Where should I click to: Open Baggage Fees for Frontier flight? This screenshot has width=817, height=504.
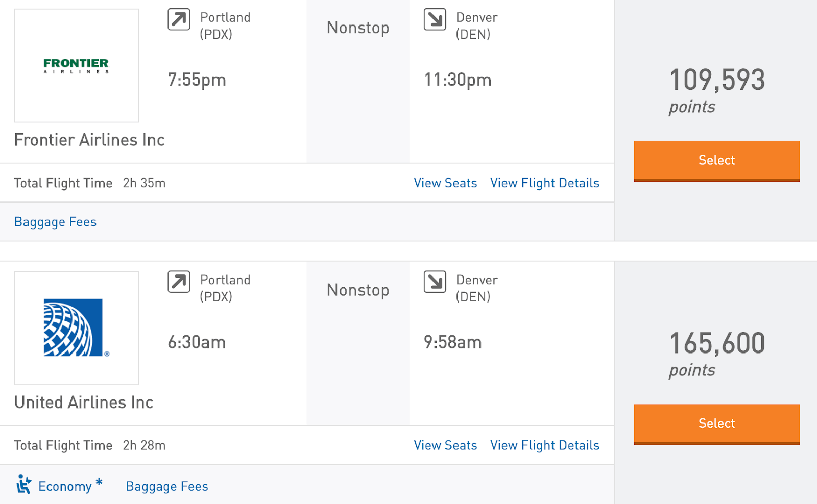tap(55, 222)
